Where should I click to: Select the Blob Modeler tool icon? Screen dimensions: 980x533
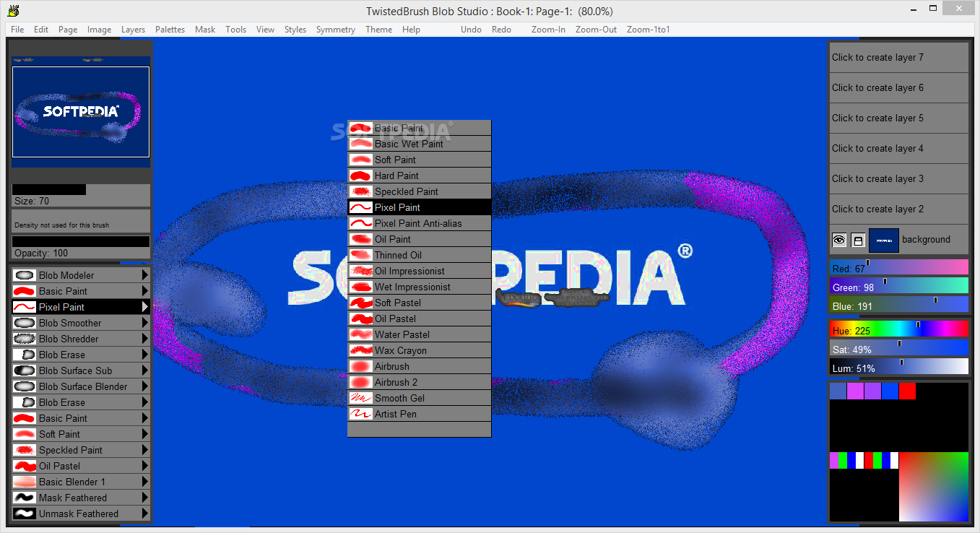pos(25,275)
